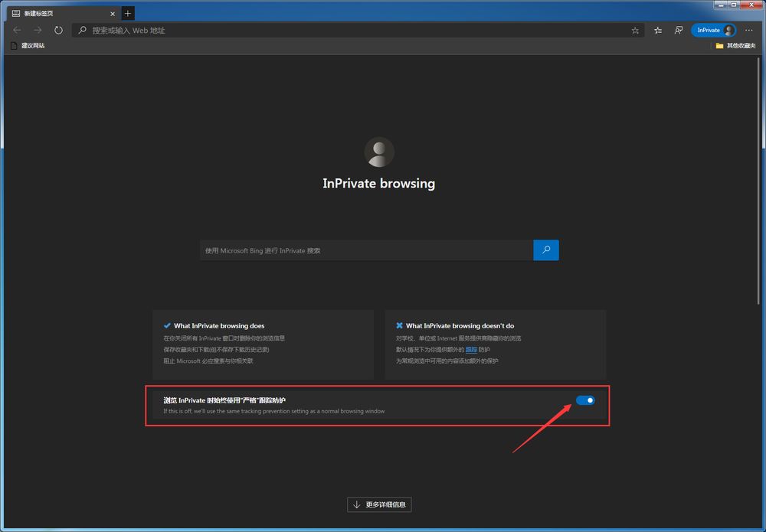
Task: Focus the Microsoft Bing InPrivate search box
Action: (366, 250)
